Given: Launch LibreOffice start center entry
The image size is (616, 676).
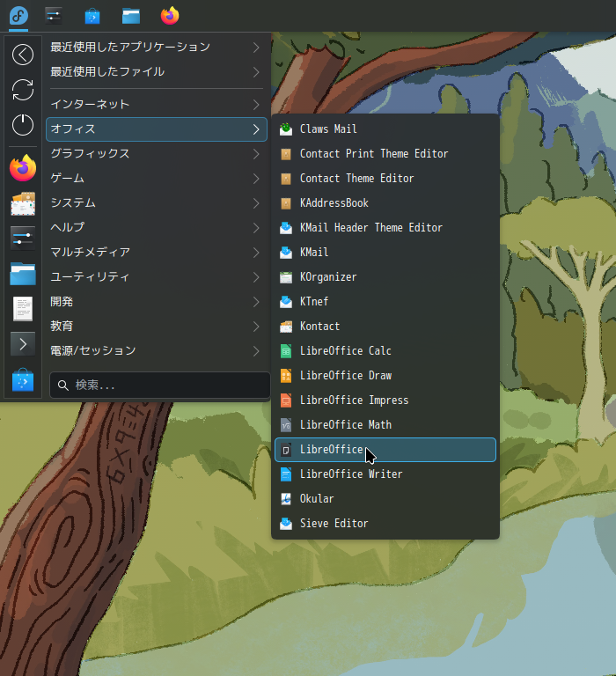Looking at the screenshot, I should coord(385,450).
